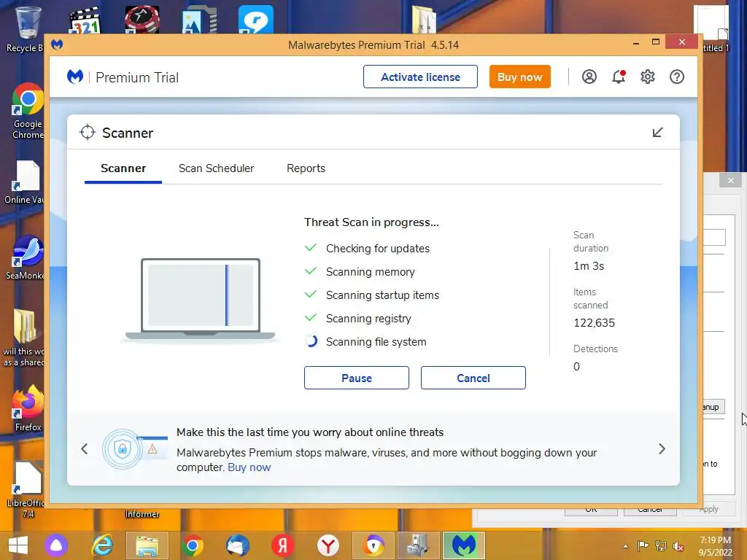Click the Malwarebytes logo next to Premium Trial
Image resolution: width=747 pixels, height=560 pixels.
click(75, 77)
